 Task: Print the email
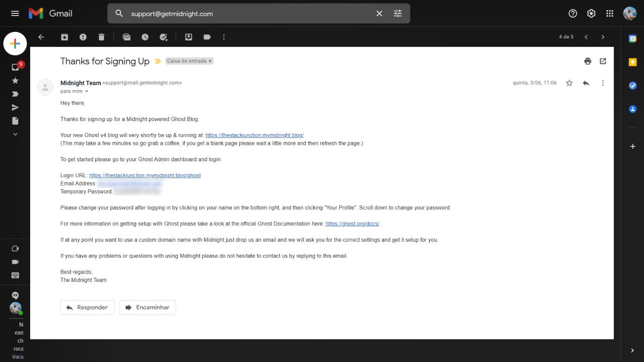588,61
